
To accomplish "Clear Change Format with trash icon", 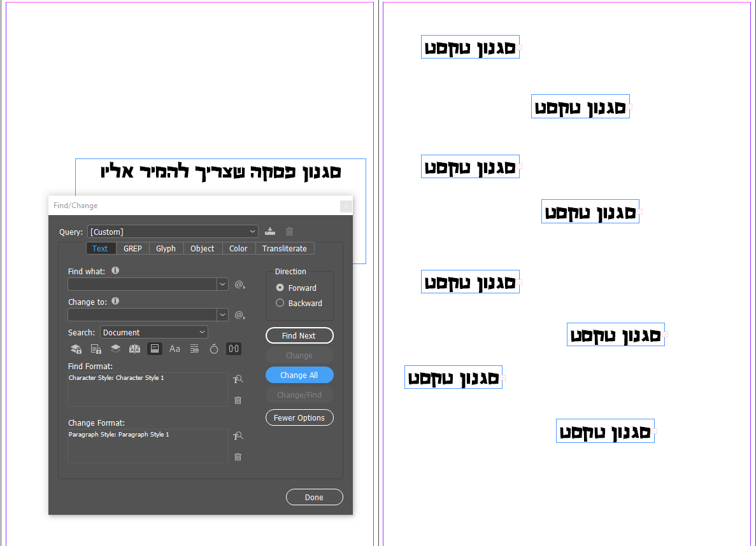I will point(238,457).
